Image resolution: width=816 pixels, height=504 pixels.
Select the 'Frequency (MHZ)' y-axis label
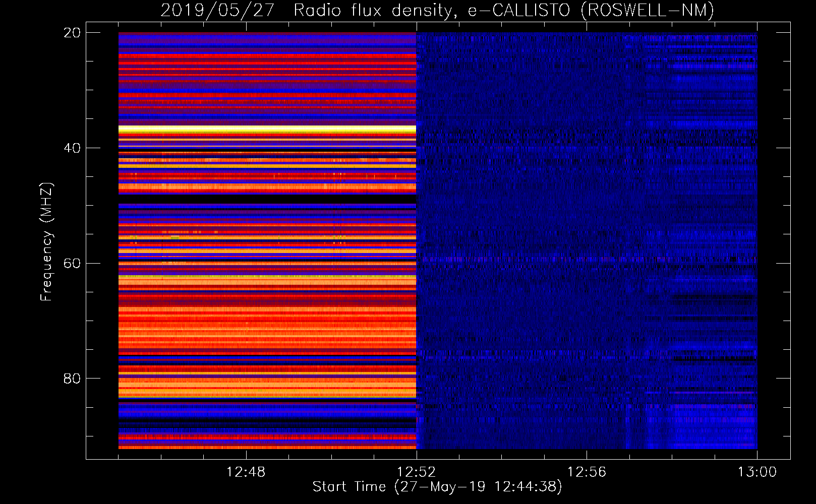tap(46, 242)
